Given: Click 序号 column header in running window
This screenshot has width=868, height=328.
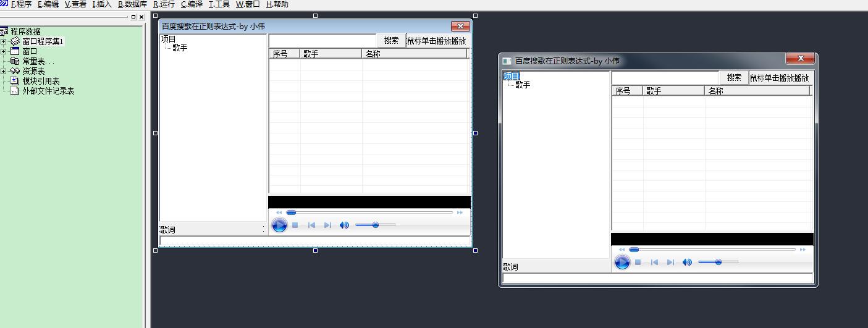Looking at the screenshot, I should pos(627,91).
